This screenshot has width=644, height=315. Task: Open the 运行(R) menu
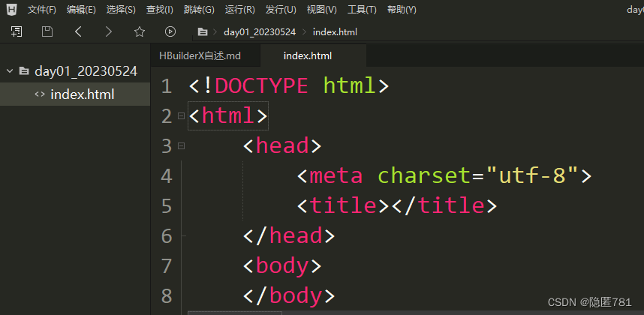(240, 10)
